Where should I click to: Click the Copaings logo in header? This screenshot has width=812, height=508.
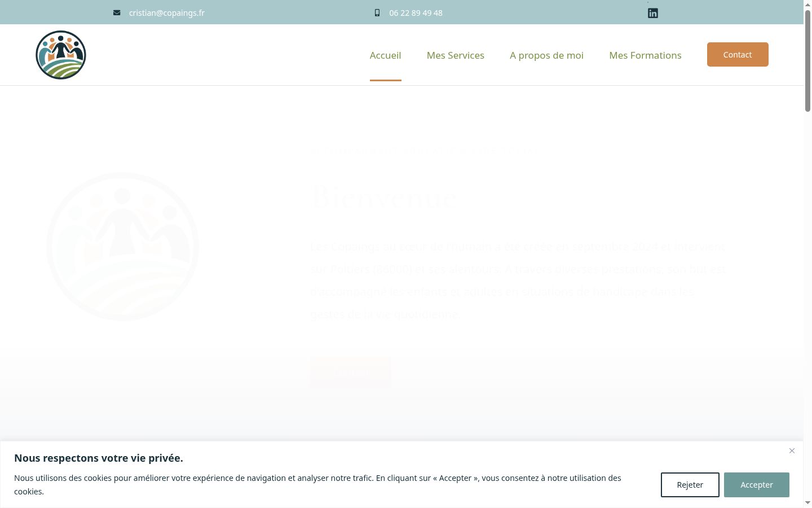[61, 55]
